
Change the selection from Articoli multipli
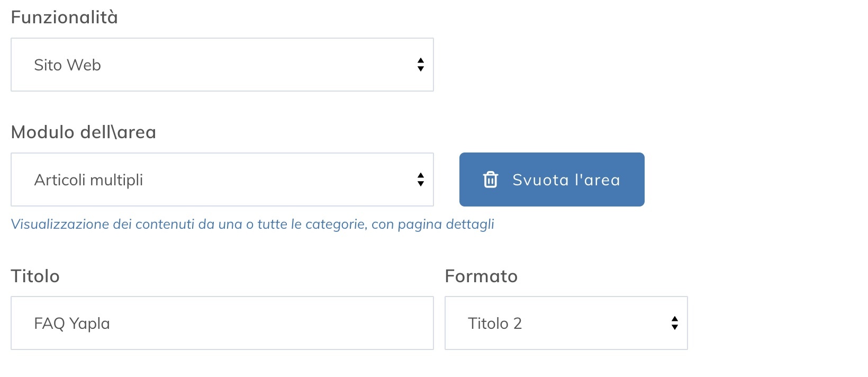222,179
